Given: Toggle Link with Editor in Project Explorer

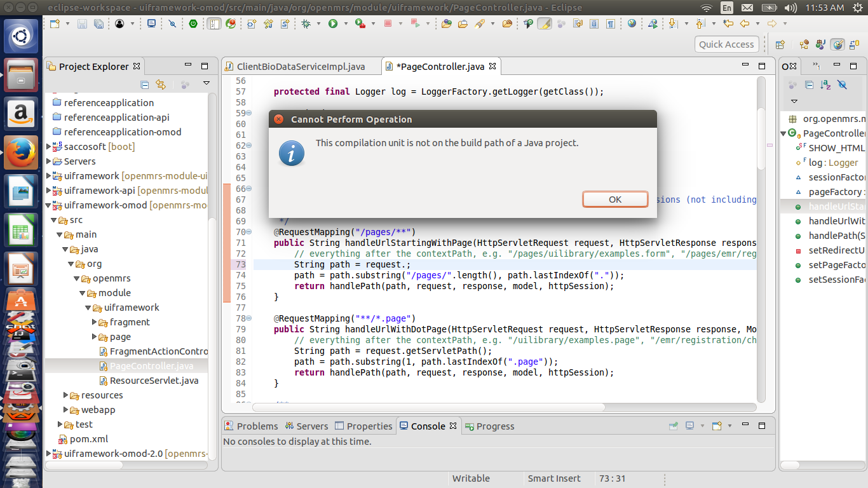Looking at the screenshot, I should point(161,84).
